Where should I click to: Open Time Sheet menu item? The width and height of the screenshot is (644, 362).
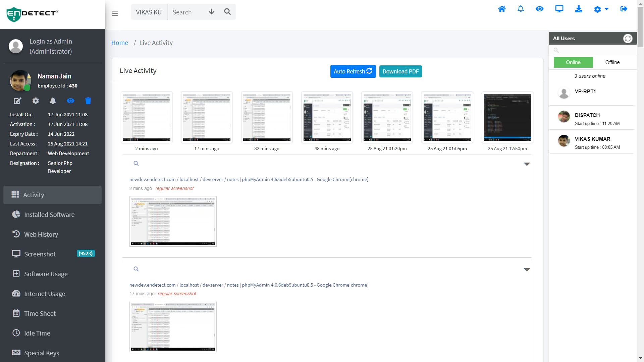pos(40,313)
